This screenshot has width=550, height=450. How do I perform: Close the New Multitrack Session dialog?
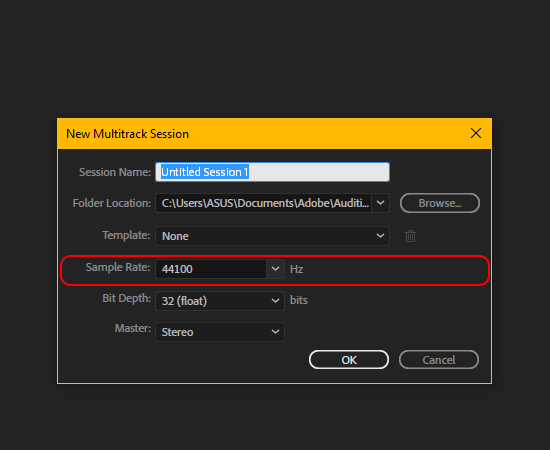click(x=476, y=133)
